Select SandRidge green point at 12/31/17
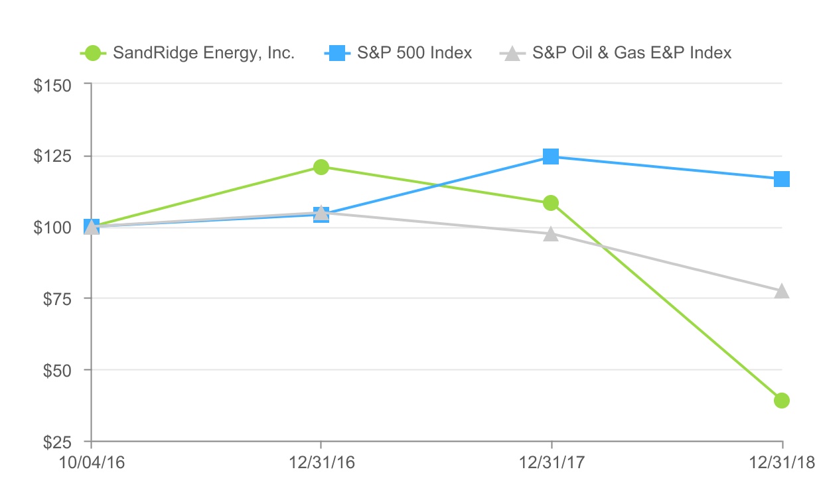Screen dimensions: 815x504 click(x=551, y=203)
